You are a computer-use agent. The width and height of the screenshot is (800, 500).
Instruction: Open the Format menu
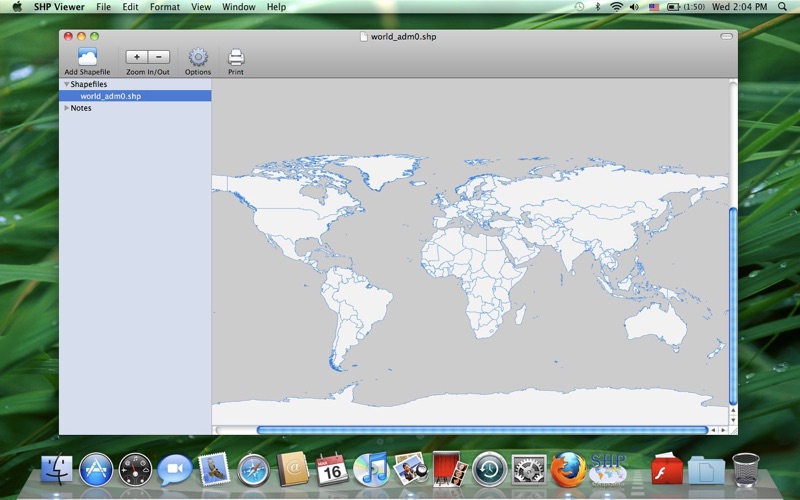click(x=165, y=7)
